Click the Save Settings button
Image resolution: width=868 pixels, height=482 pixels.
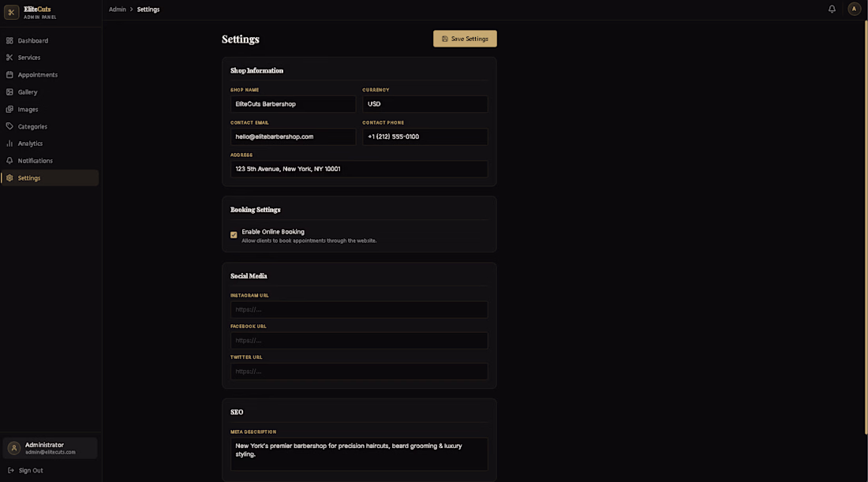[x=465, y=39]
